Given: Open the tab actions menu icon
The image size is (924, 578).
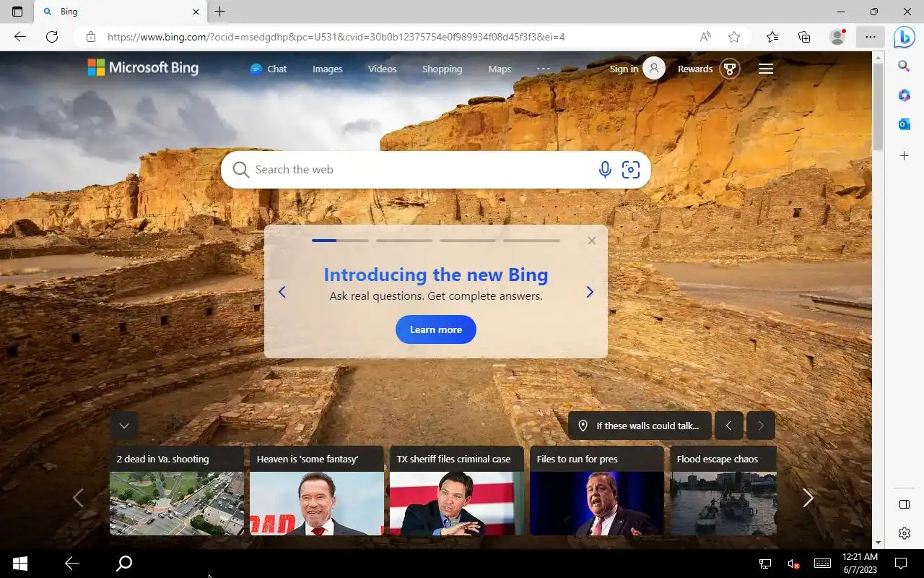Looking at the screenshot, I should coord(17,12).
